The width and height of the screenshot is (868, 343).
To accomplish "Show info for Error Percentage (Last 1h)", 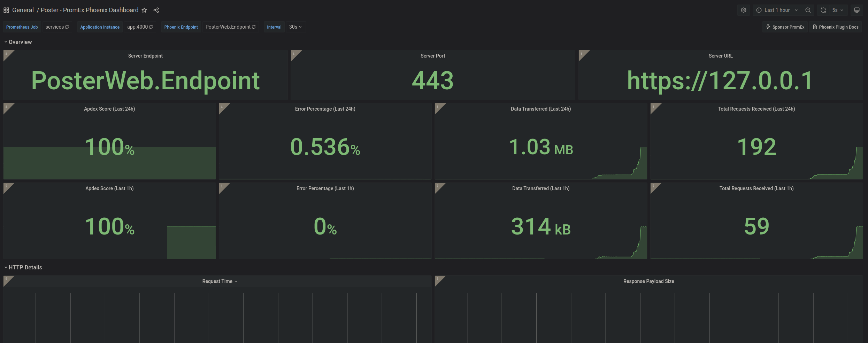I will [x=222, y=186].
